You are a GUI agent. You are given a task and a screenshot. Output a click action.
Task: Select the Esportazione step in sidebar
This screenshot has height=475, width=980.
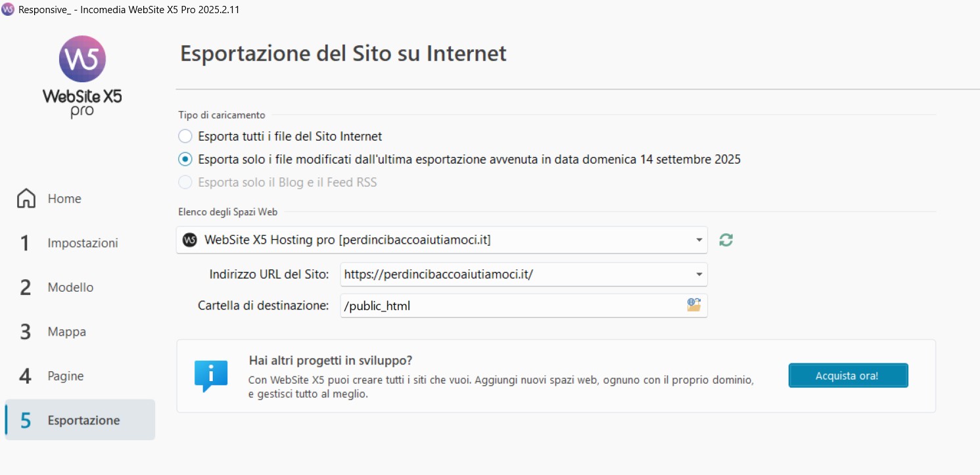(x=83, y=420)
